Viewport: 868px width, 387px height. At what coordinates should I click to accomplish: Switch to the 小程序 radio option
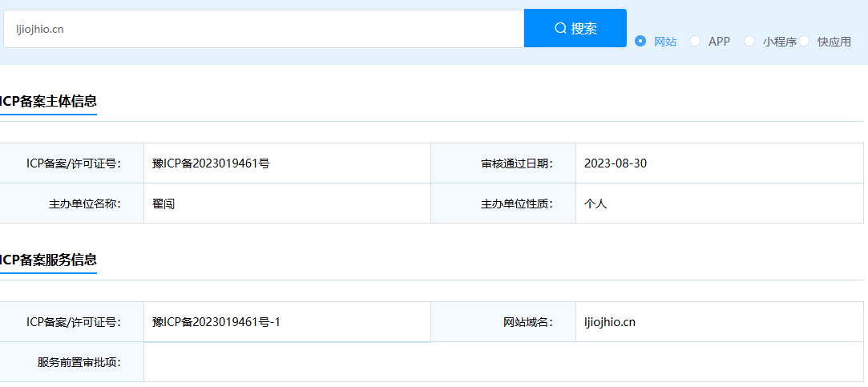click(x=749, y=41)
